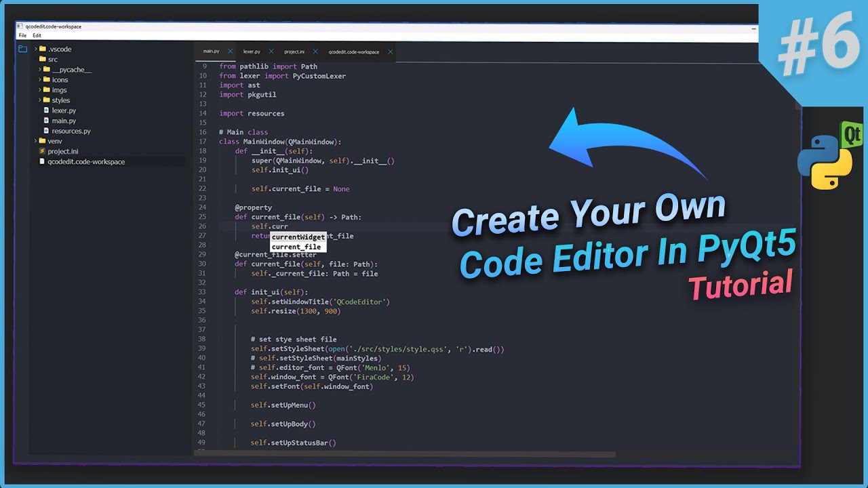Choose currentWidget from autocomplete popup
Image resolution: width=868 pixels, height=488 pixels.
pyautogui.click(x=298, y=237)
